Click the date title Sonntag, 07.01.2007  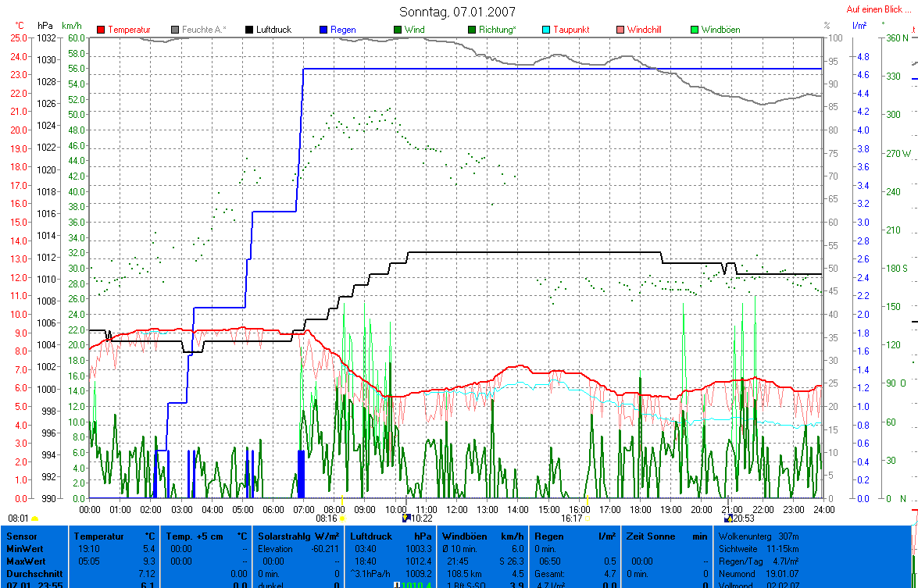[457, 12]
